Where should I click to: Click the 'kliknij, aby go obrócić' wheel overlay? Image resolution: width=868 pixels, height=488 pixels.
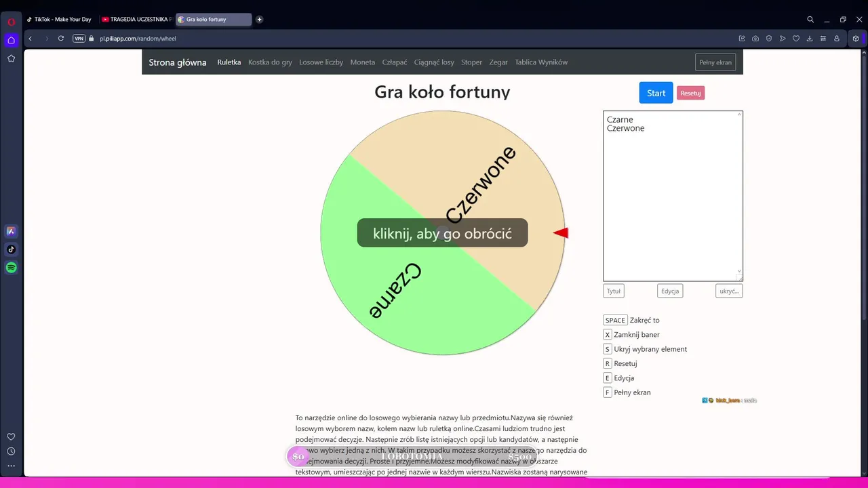click(442, 233)
